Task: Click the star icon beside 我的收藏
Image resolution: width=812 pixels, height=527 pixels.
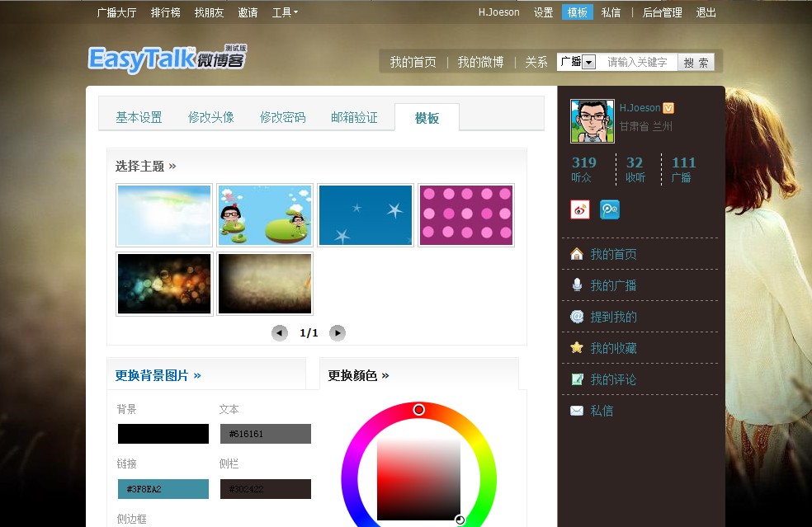Action: coord(576,347)
